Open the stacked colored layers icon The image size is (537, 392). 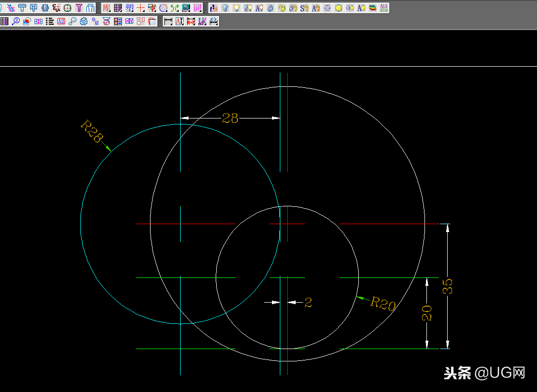pyautogui.click(x=373, y=8)
